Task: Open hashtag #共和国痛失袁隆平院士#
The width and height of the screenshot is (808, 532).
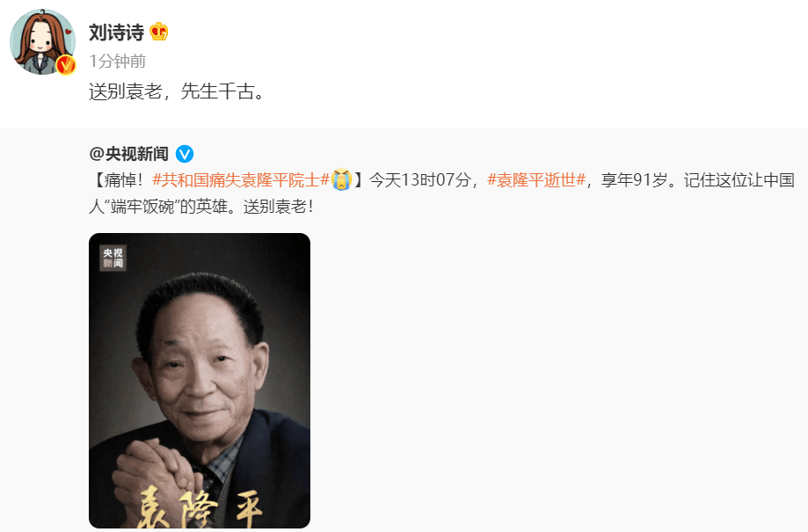Action: (x=241, y=180)
